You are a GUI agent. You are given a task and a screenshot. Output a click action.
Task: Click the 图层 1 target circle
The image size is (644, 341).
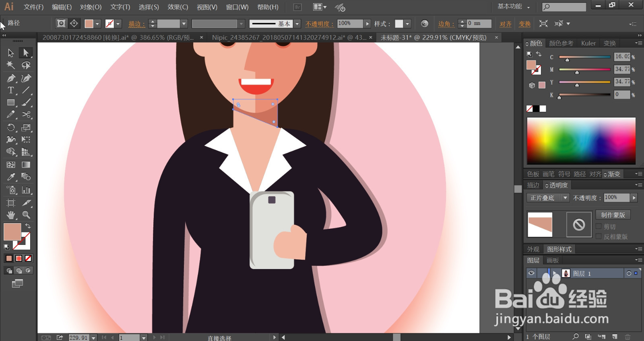[629, 273]
